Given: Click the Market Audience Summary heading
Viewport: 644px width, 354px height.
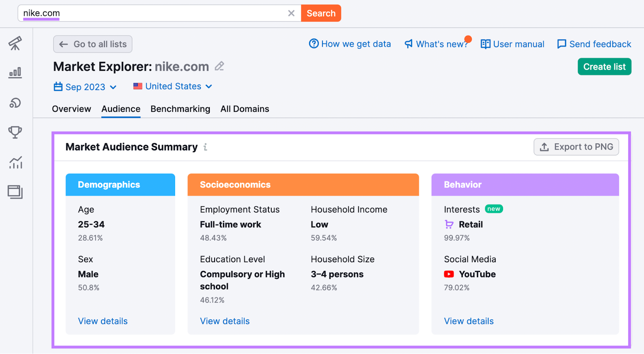Looking at the screenshot, I should pyautogui.click(x=132, y=147).
